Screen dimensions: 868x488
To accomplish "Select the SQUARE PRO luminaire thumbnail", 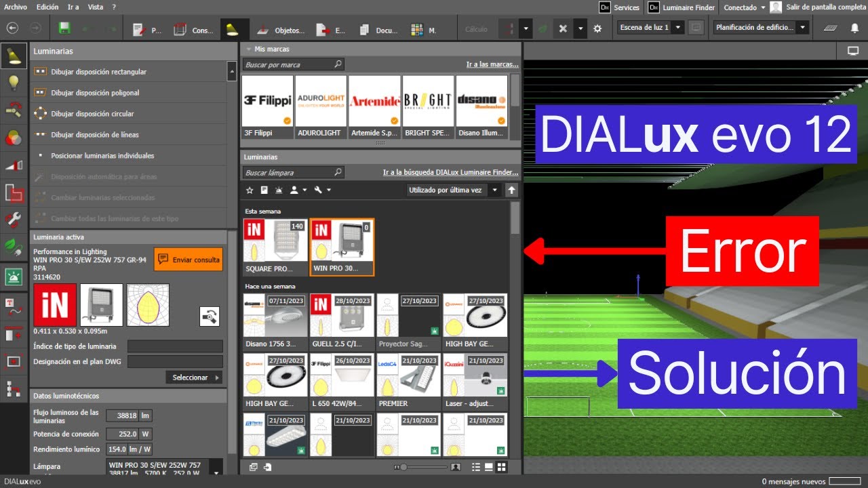I will pyautogui.click(x=275, y=247).
